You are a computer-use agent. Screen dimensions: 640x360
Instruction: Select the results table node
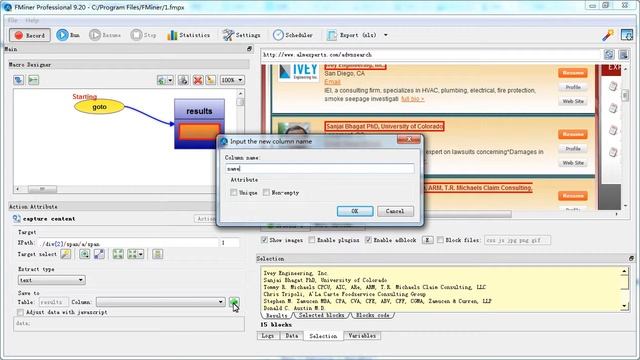point(199,111)
